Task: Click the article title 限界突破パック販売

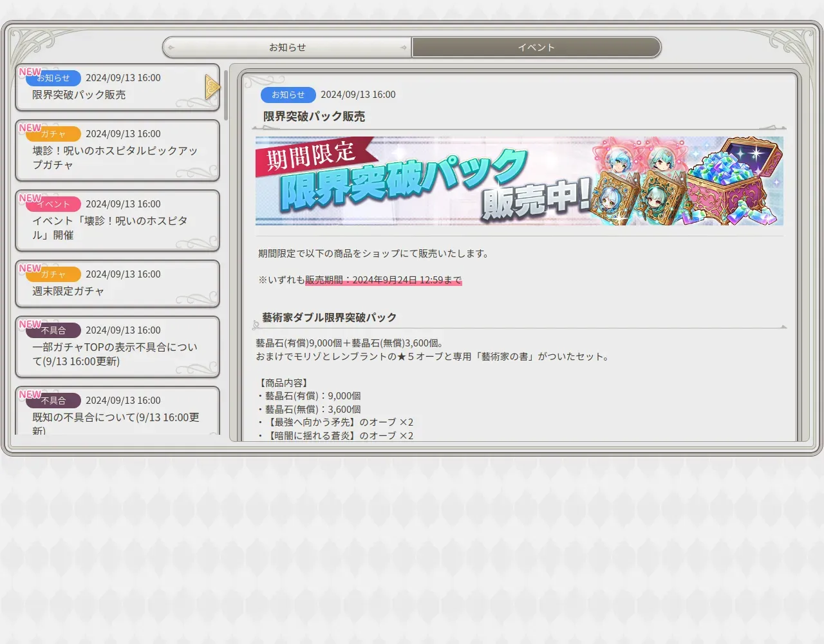Action: [x=314, y=117]
